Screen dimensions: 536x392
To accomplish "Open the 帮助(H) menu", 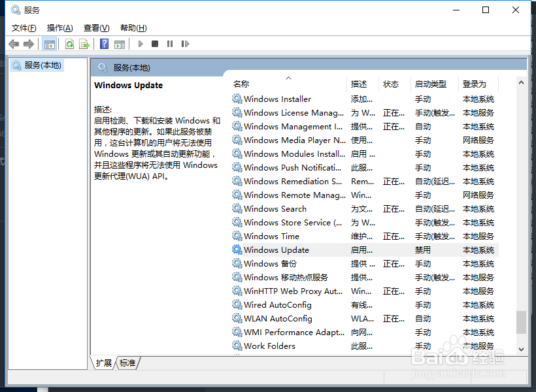I will (133, 28).
